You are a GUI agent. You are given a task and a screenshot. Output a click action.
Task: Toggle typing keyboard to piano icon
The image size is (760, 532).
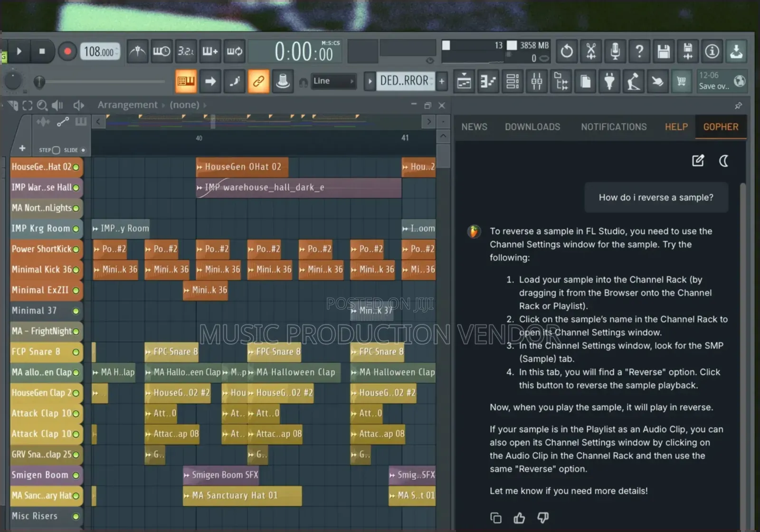pos(186,81)
